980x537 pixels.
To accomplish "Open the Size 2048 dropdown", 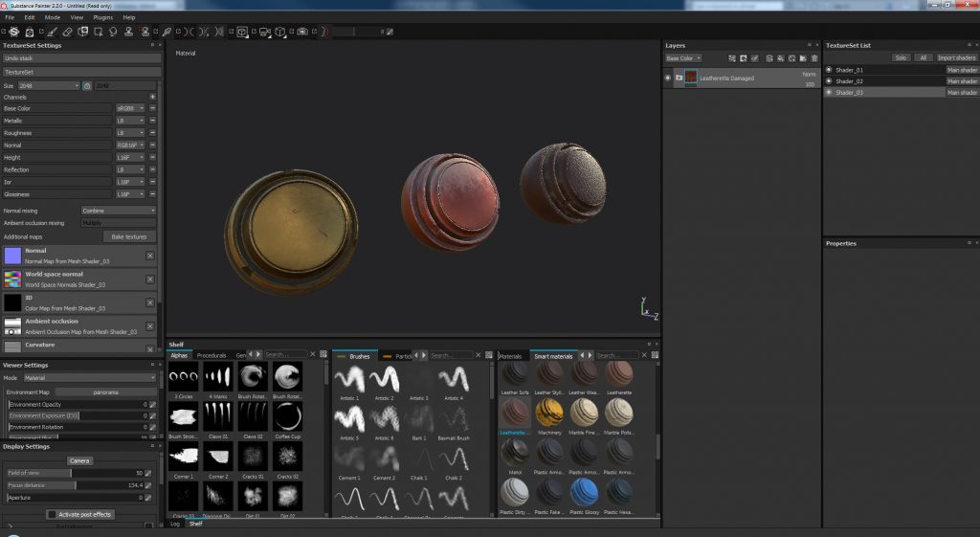I will click(49, 85).
